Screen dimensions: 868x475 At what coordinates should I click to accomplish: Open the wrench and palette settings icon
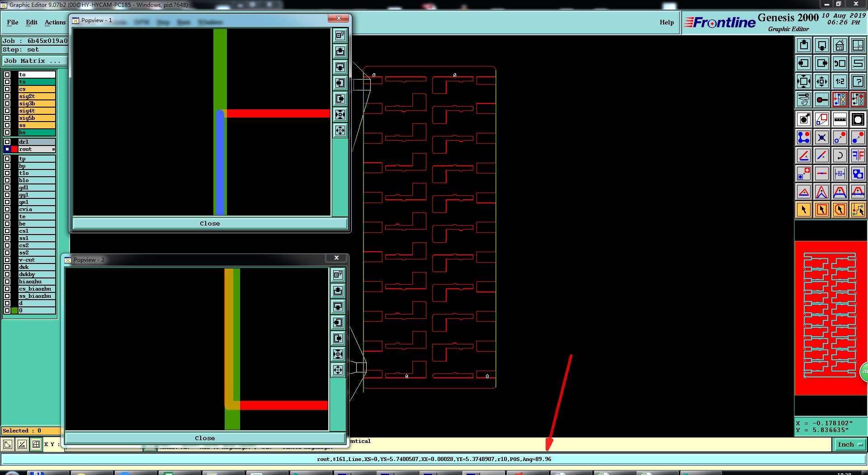tap(804, 99)
